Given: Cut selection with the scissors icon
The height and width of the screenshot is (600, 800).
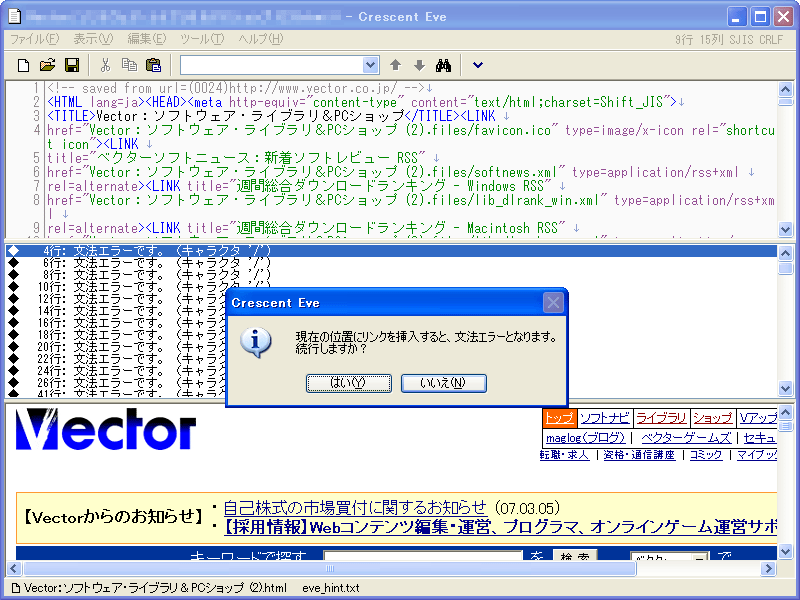Looking at the screenshot, I should pyautogui.click(x=105, y=65).
